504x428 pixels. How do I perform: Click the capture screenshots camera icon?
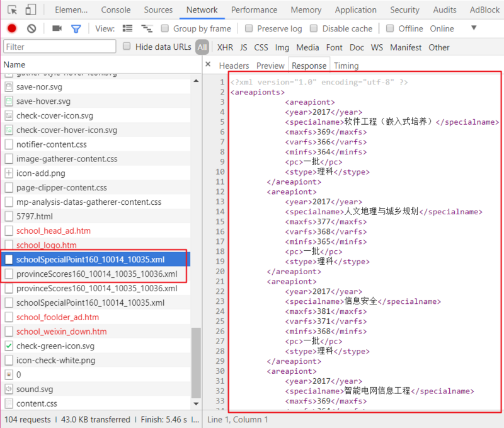point(57,28)
